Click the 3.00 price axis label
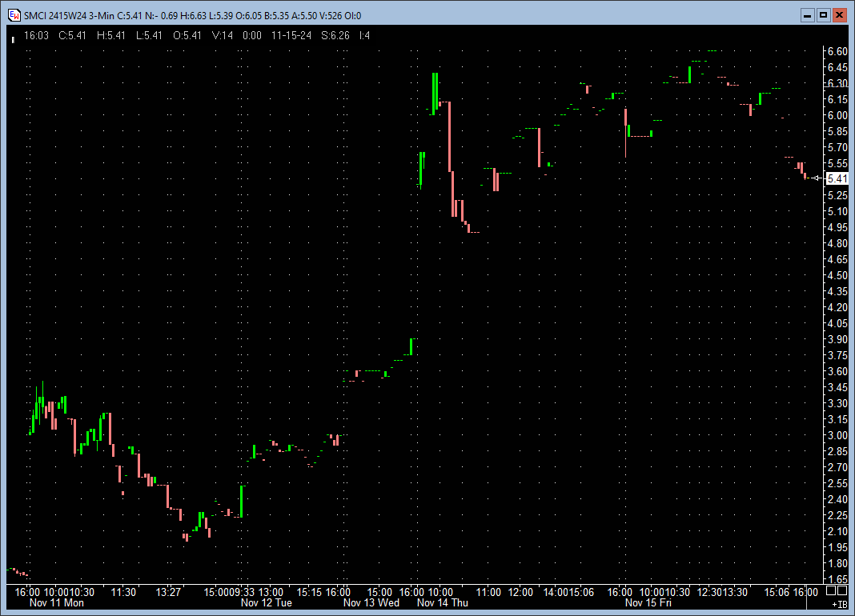Viewport: 855px width, 616px height. tap(837, 435)
